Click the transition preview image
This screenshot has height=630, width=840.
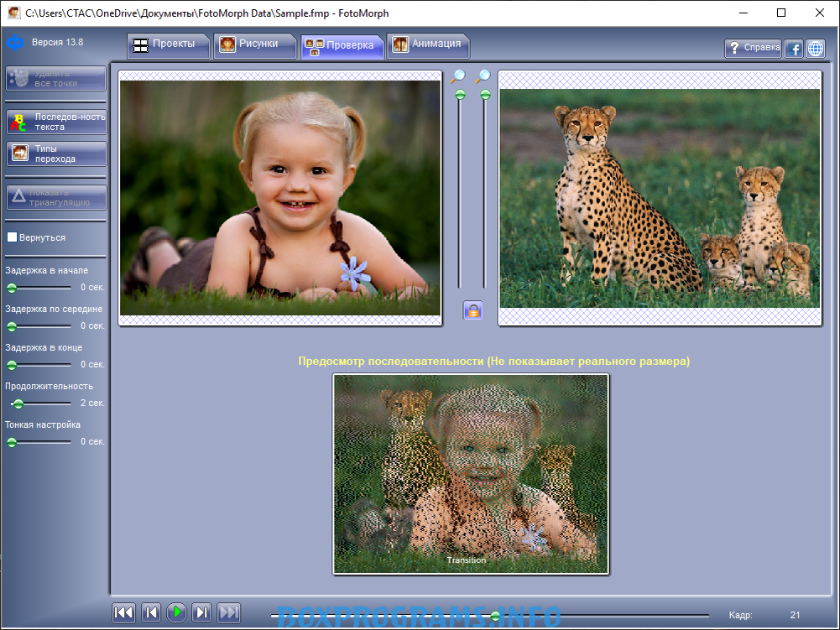tap(471, 474)
